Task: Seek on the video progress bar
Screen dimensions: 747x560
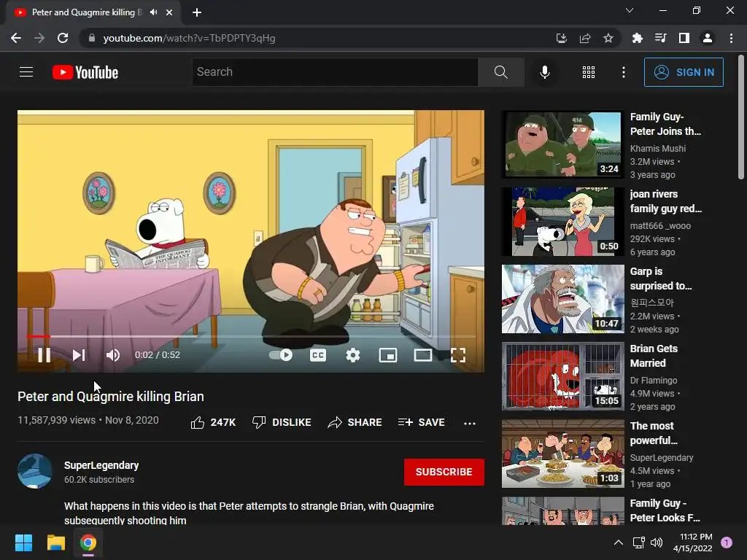Action: (251, 336)
